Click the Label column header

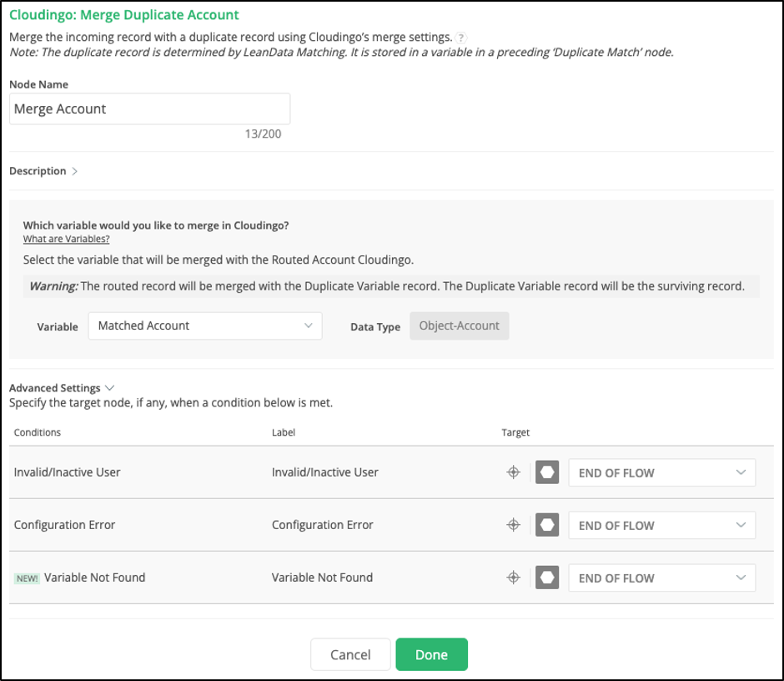coord(284,432)
